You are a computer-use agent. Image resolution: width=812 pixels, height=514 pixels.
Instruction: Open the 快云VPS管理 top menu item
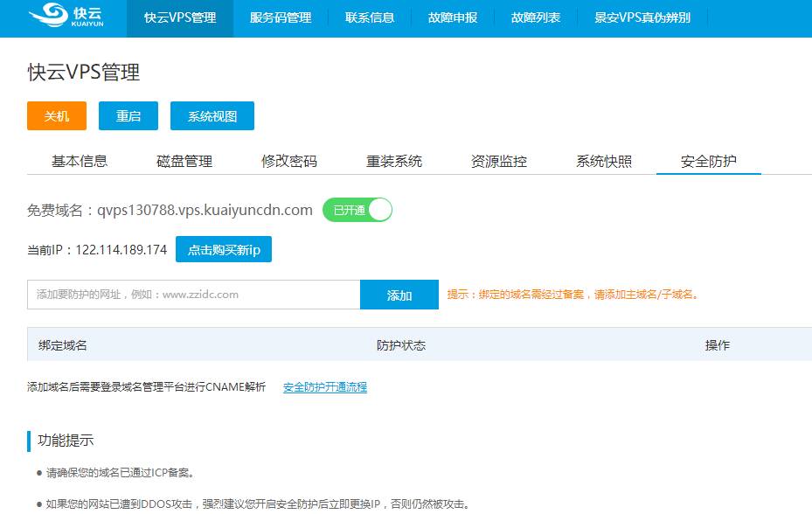(180, 17)
